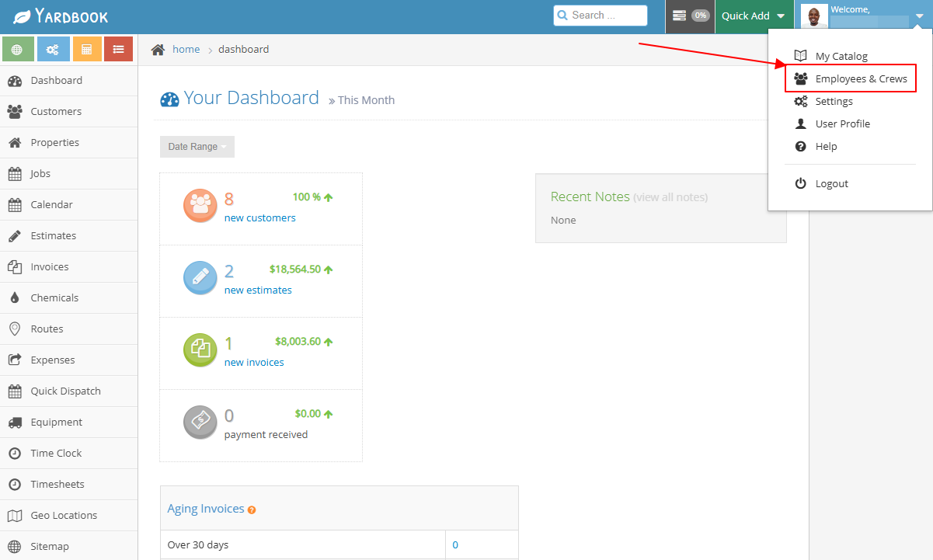Select Equipment in the sidebar
Viewport: 933px width, 560px height.
(x=68, y=422)
